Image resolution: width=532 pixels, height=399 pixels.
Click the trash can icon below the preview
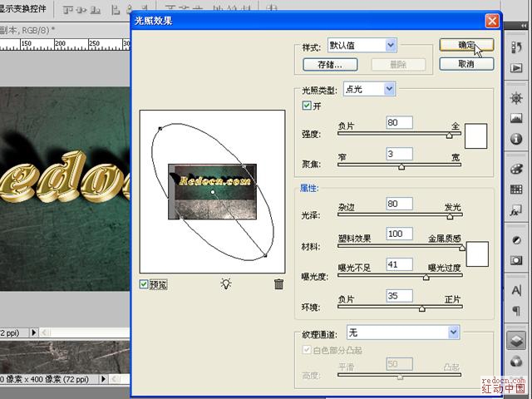[x=278, y=284]
